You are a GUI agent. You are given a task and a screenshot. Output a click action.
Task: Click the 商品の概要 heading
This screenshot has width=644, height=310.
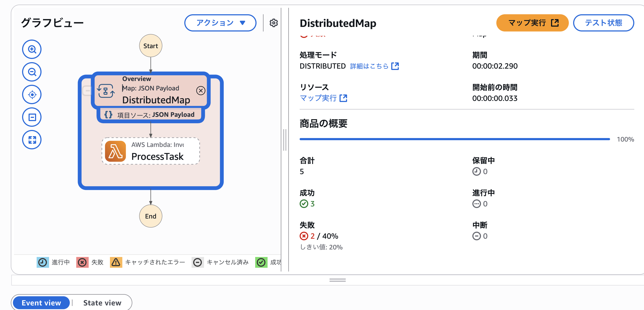point(323,124)
